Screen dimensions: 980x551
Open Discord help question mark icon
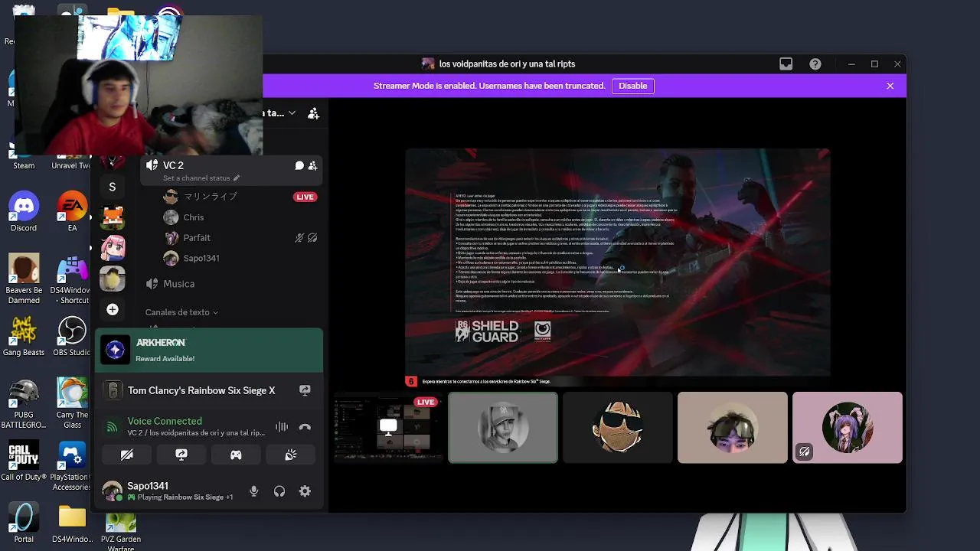815,64
